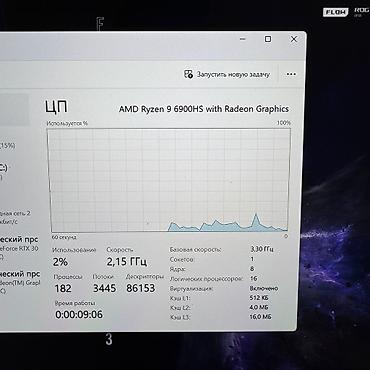This screenshot has width=370, height=370.
Task: Click the AMD Ryzen 9 6900HS processor name
Action: 204,109
